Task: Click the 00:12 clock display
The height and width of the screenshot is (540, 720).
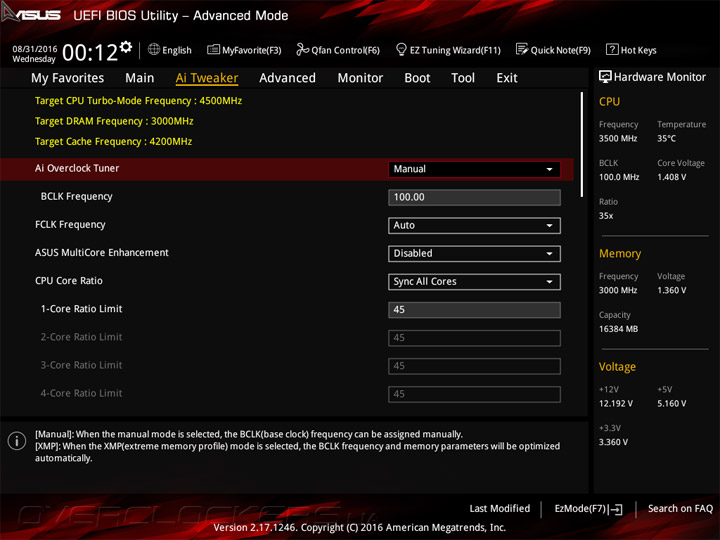Action: (x=90, y=52)
